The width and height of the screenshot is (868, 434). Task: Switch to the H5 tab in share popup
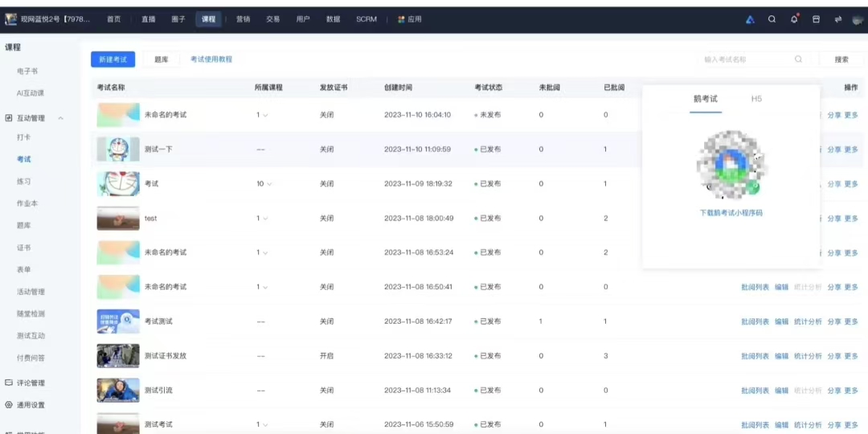click(x=756, y=99)
